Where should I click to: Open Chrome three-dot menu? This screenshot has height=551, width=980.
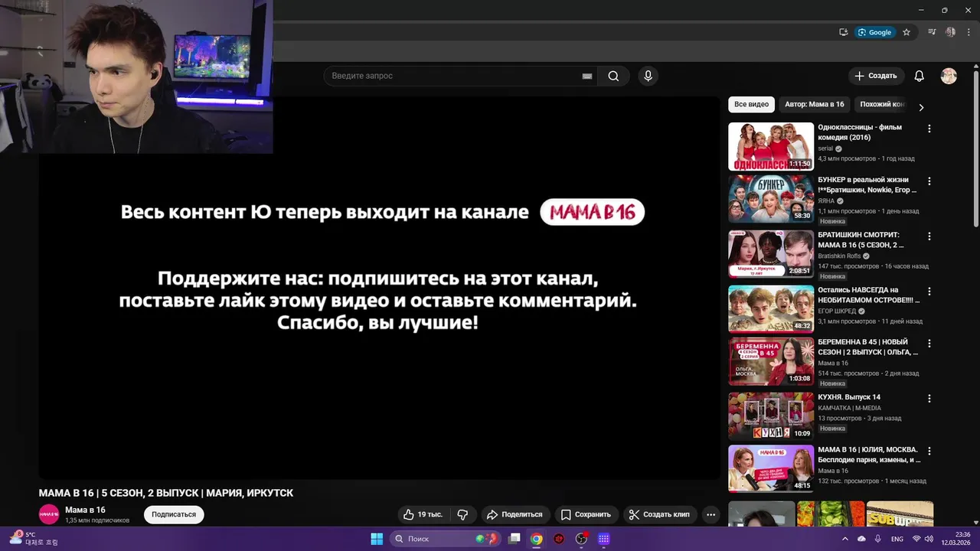click(x=969, y=32)
